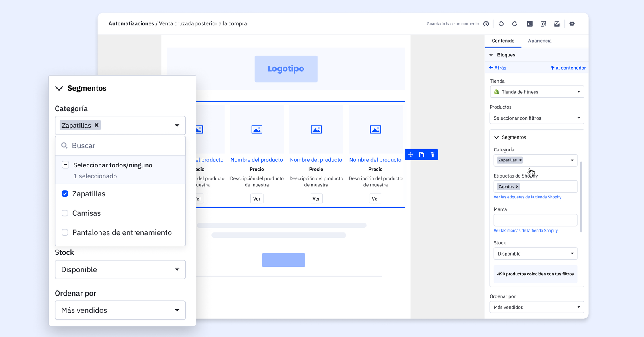Open Ver las etiquetas de la tienda Shopify
Image resolution: width=644 pixels, height=337 pixels.
pos(527,197)
